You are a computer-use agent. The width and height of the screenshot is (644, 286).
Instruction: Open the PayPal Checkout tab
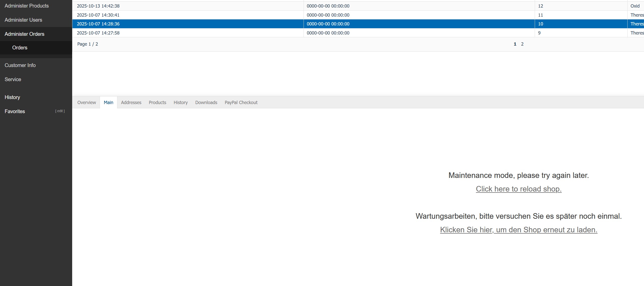coord(241,103)
